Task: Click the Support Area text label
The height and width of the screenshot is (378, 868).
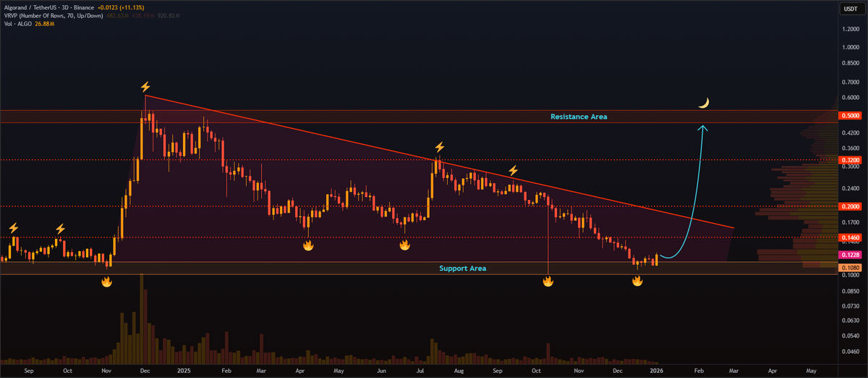Action: pyautogui.click(x=463, y=269)
